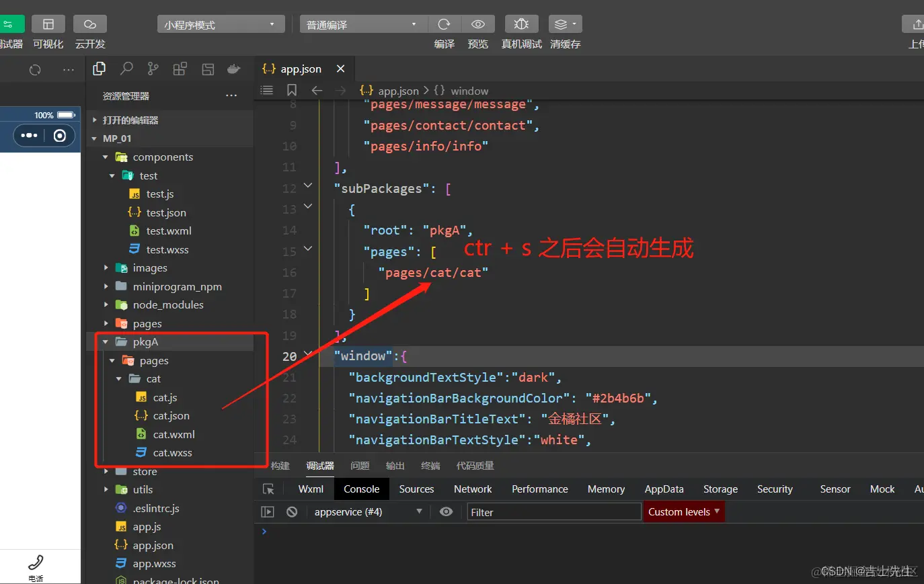Open the Wxml DevTools tab
Viewport: 924px width, 584px height.
311,489
